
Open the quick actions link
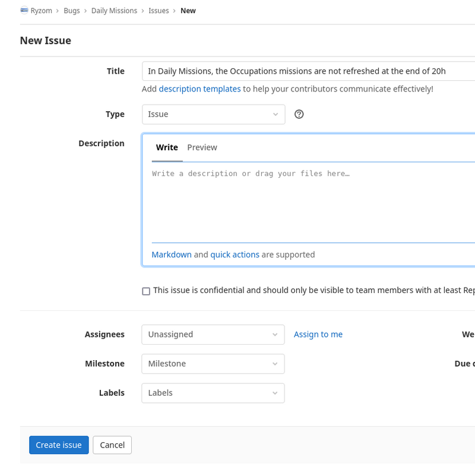[235, 254]
